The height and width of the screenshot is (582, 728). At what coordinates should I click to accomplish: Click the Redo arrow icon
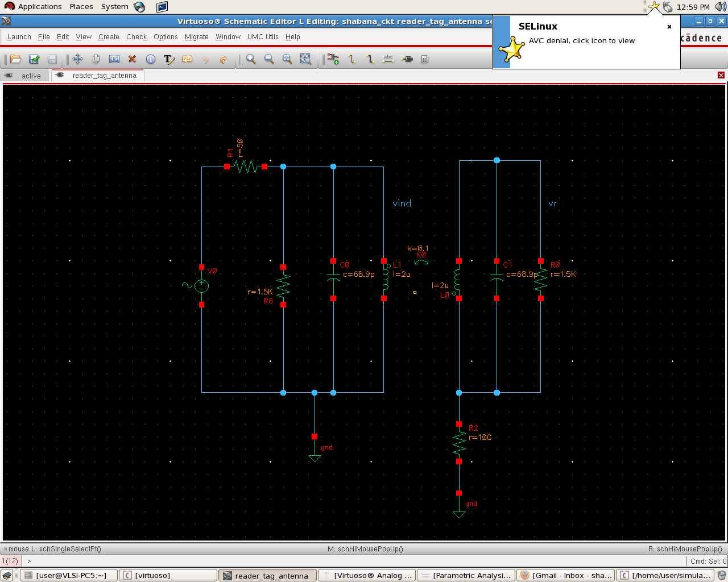[224, 59]
